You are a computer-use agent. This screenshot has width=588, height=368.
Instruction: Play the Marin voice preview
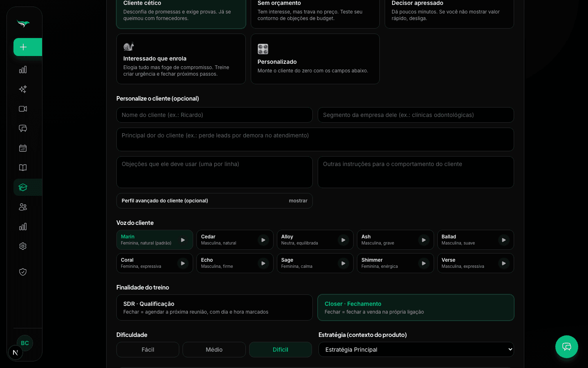(x=183, y=240)
